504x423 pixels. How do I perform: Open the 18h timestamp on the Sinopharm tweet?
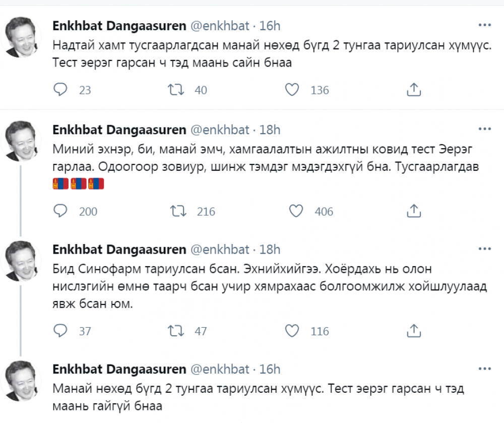(270, 250)
